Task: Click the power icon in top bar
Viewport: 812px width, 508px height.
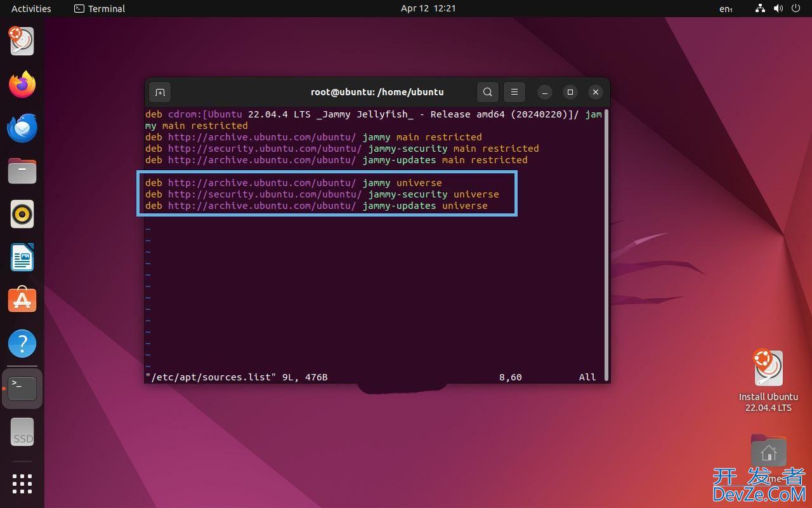Action: (796, 9)
